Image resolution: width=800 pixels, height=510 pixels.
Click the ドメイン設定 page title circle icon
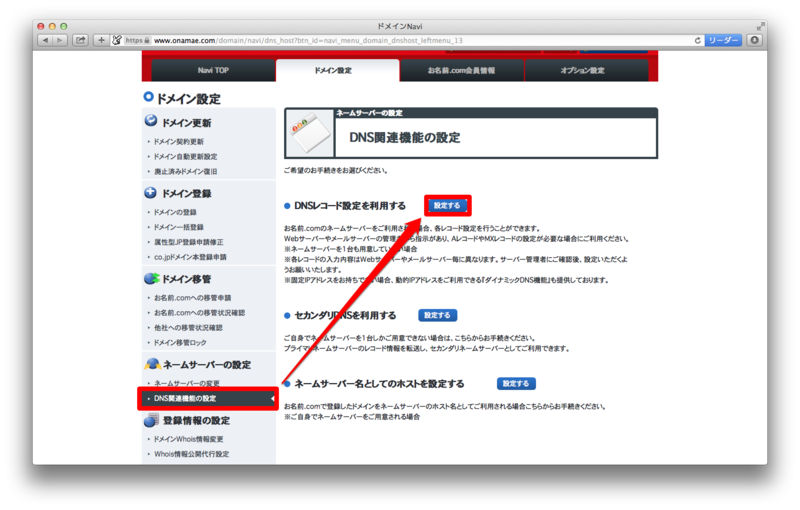(x=148, y=96)
